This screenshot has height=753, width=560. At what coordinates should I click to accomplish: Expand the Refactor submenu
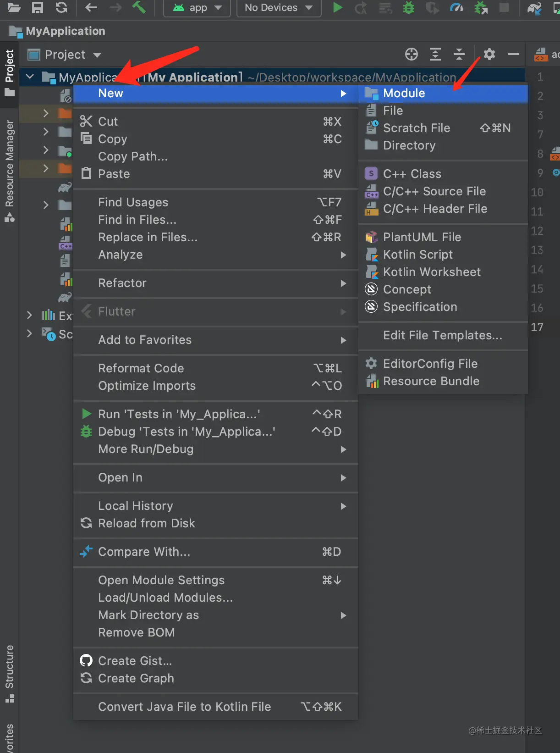216,283
